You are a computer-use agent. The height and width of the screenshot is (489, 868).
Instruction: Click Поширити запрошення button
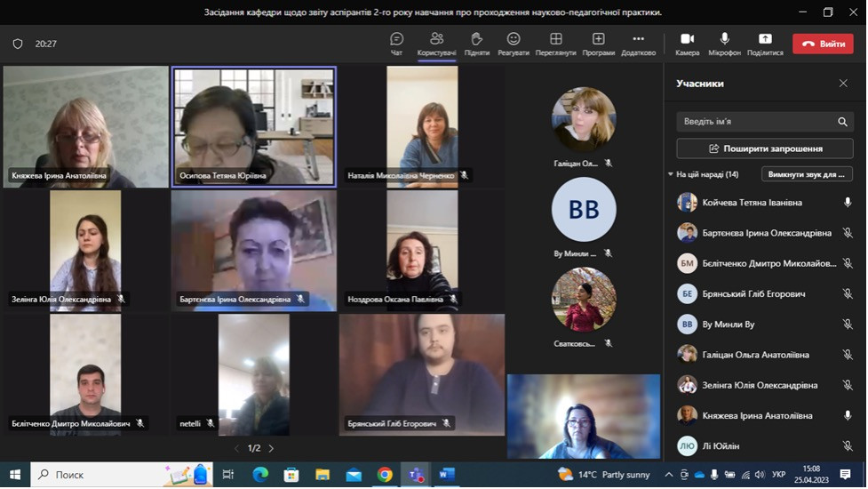click(x=764, y=148)
